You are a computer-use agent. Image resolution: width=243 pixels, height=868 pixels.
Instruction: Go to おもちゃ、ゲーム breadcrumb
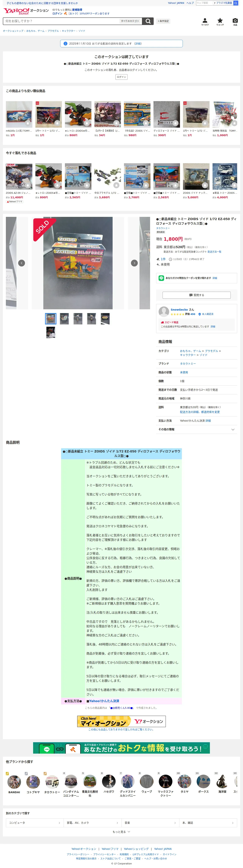[x=35, y=31]
